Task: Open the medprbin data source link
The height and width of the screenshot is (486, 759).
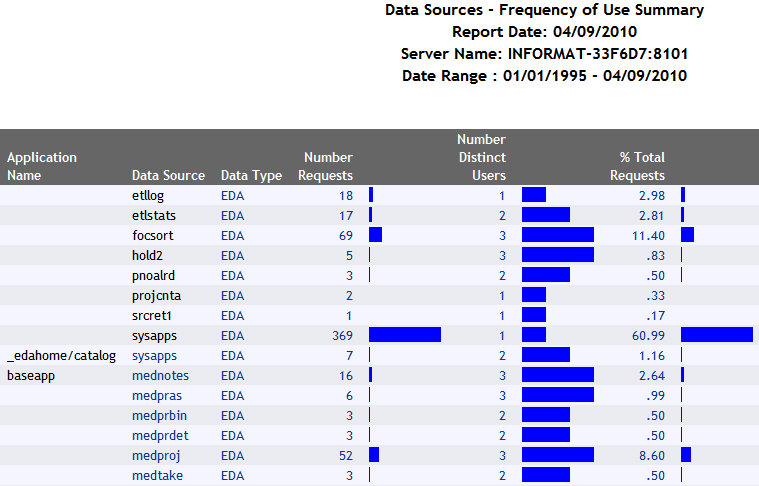Action: (x=159, y=415)
